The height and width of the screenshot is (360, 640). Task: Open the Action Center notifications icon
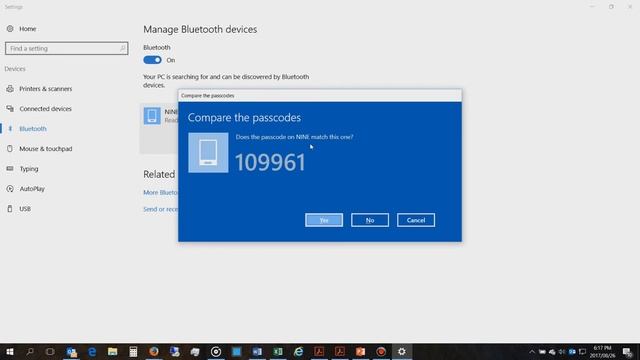(628, 352)
